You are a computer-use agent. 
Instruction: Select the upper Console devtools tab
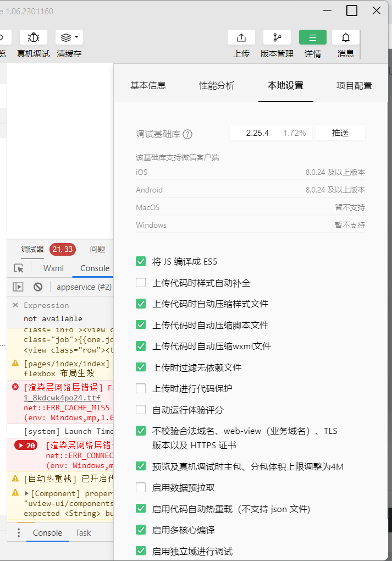[95, 268]
